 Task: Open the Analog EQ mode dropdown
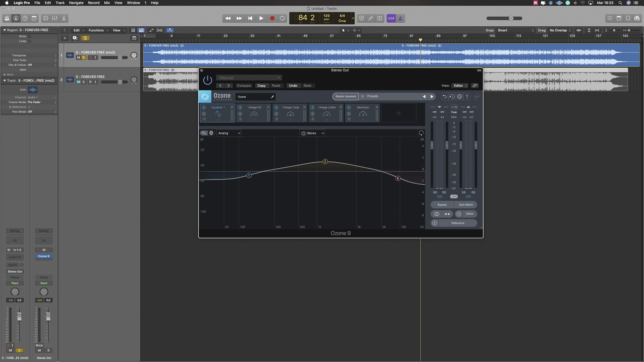[229, 133]
